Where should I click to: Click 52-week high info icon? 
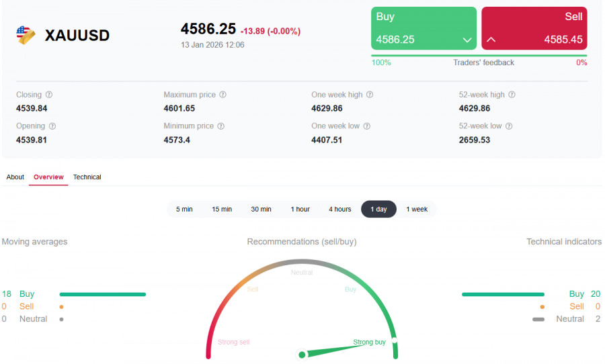(x=512, y=95)
